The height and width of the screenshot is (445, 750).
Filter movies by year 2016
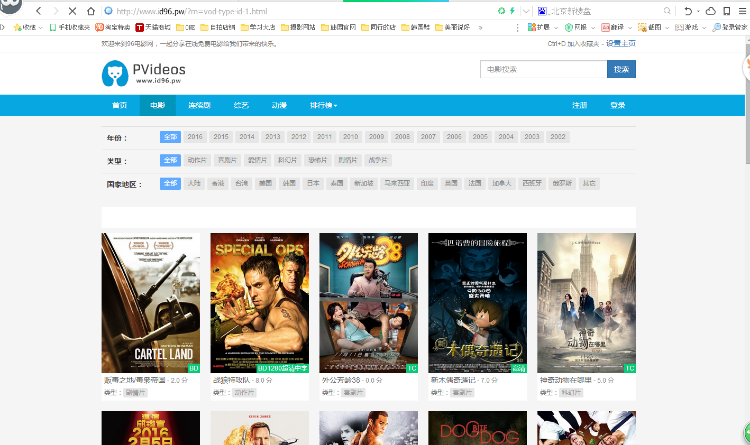coord(195,137)
